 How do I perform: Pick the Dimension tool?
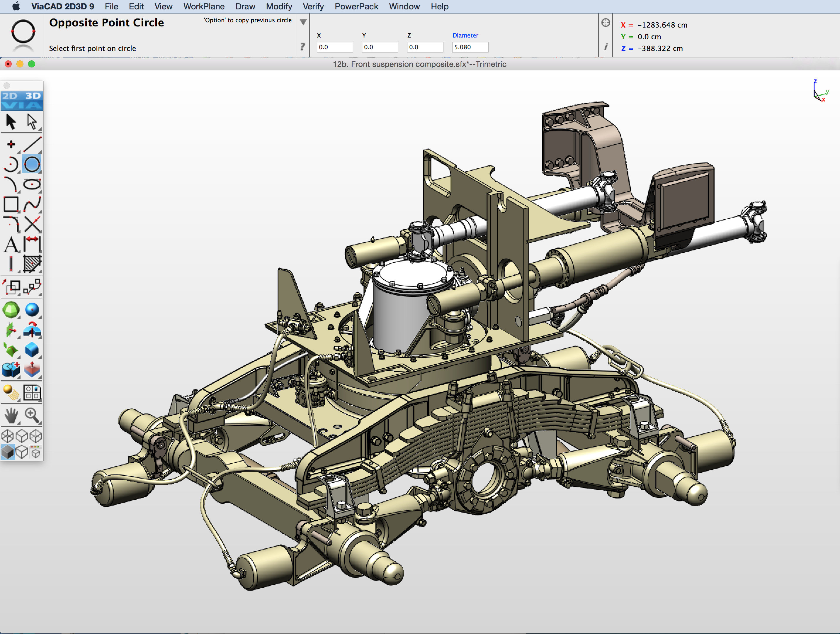(x=32, y=245)
